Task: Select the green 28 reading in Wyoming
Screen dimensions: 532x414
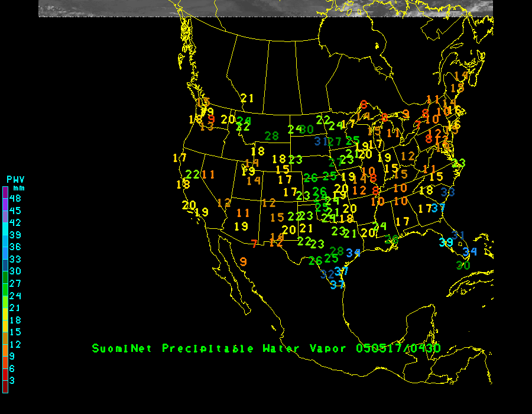Action: click(271, 136)
